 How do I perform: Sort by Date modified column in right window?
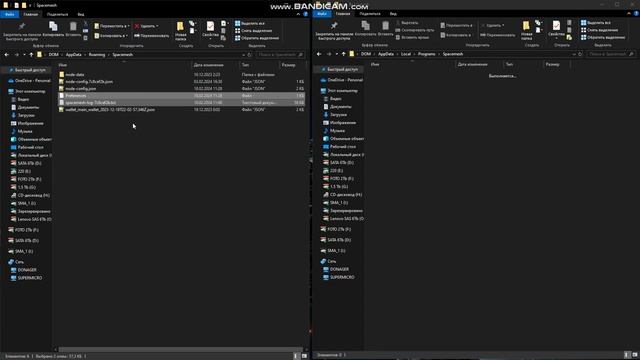[472, 64]
